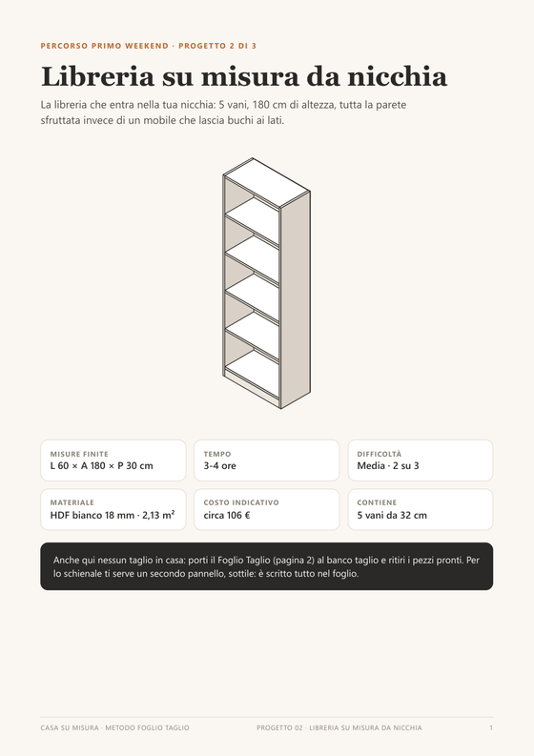Select the 'Tempo 3-4 ore' card

pos(267,460)
